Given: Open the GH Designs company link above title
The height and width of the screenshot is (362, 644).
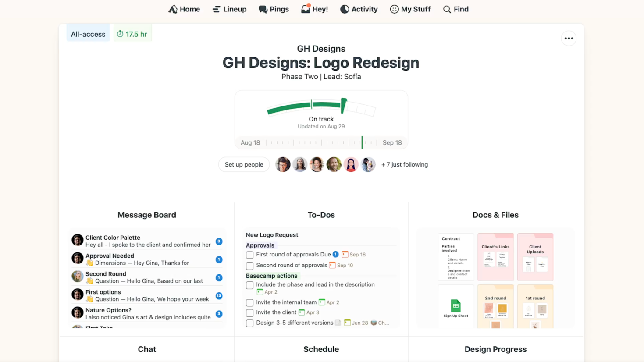Looking at the screenshot, I should 321,49.
